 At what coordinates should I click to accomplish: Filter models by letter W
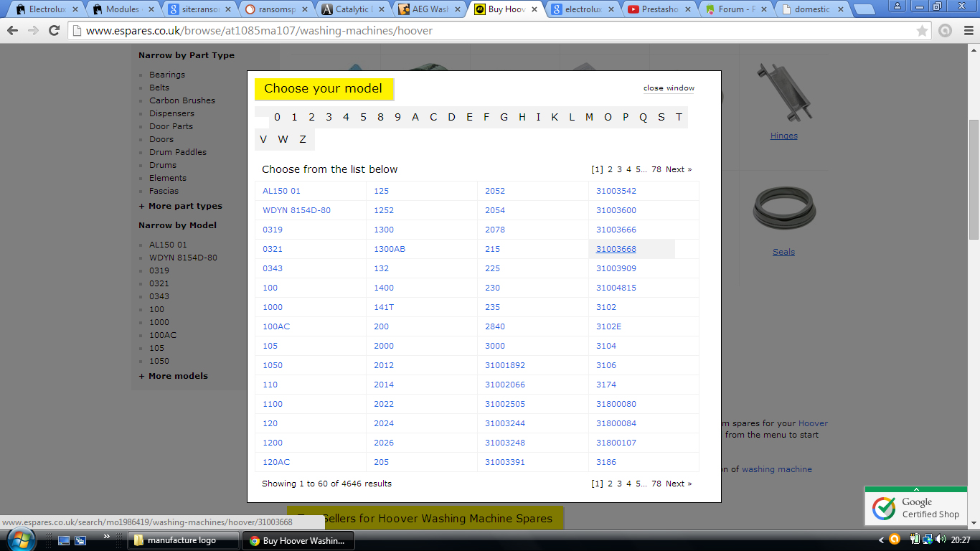283,139
